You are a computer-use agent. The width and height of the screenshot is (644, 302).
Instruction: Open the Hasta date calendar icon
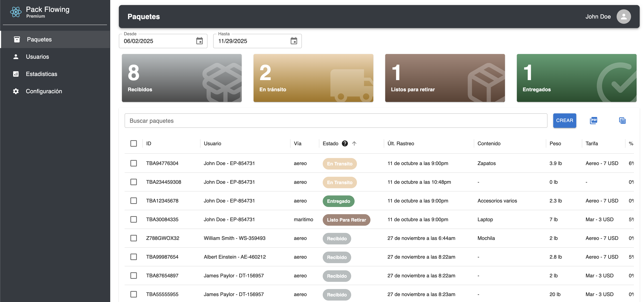click(294, 41)
